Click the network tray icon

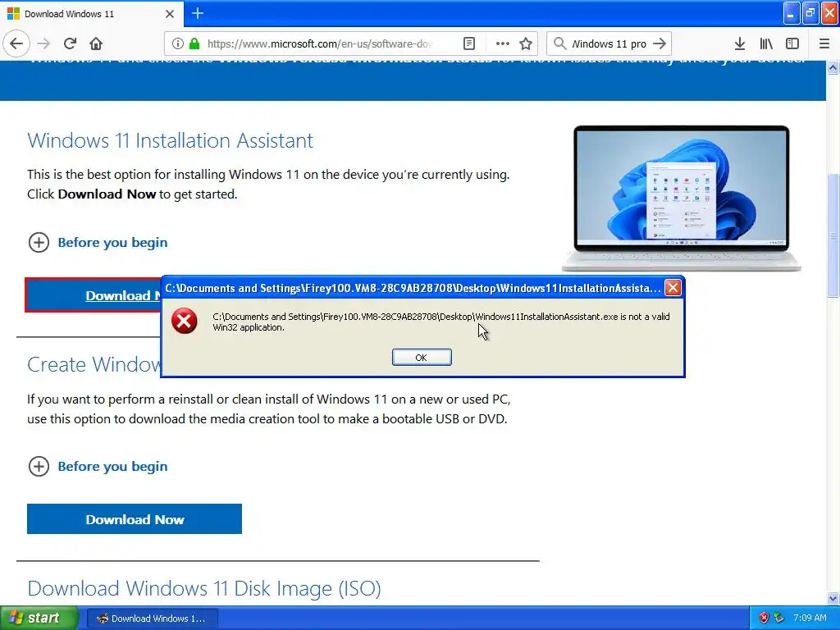tap(779, 619)
